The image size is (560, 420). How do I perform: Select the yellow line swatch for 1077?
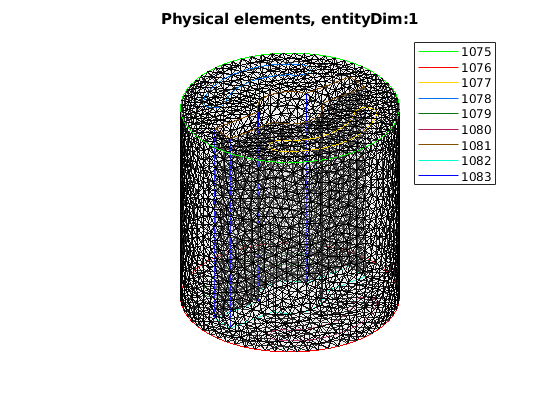coord(438,83)
